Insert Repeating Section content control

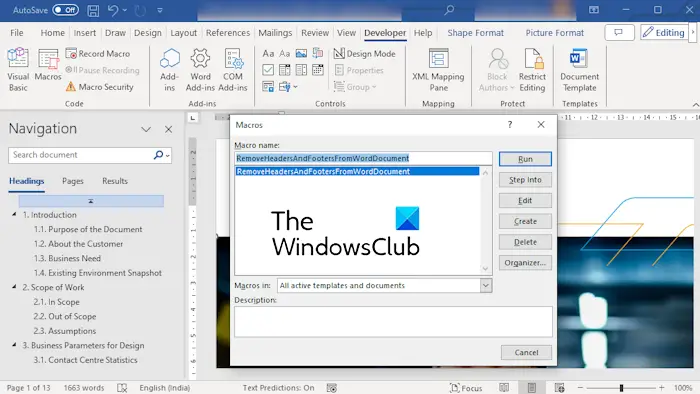point(268,87)
